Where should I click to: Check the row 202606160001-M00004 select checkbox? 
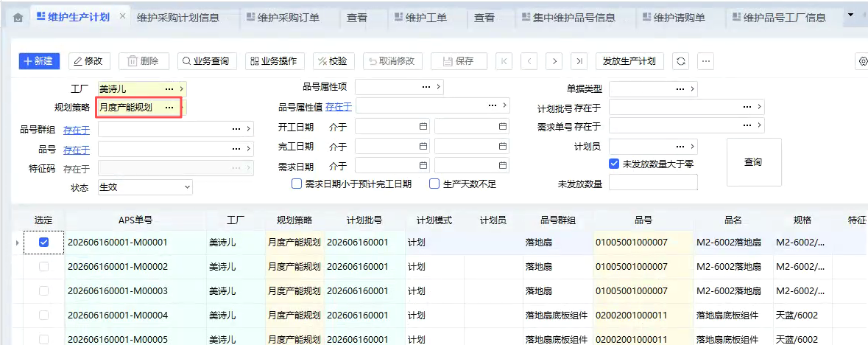pyautogui.click(x=43, y=315)
